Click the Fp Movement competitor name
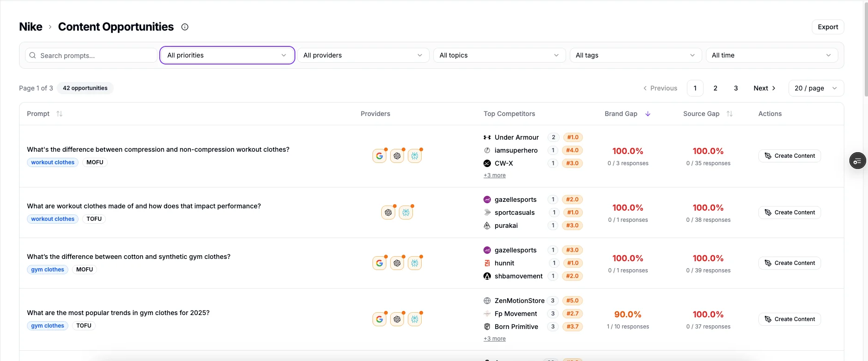The height and width of the screenshot is (361, 868). click(x=516, y=314)
